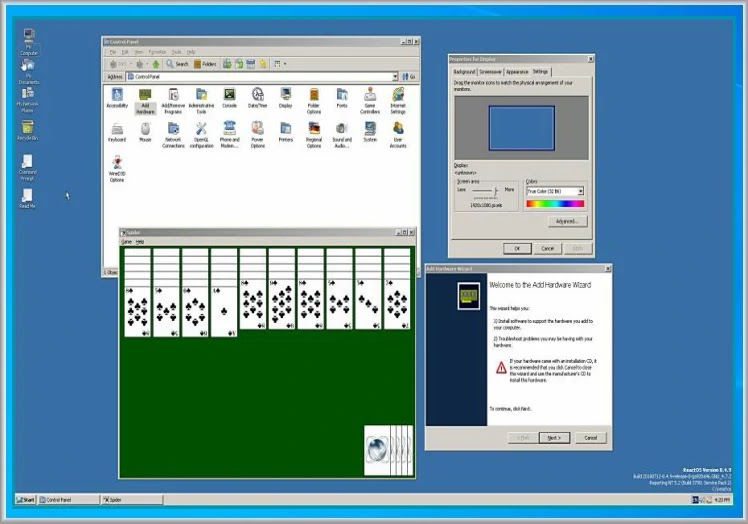Open the User Accounts applet

(398, 135)
